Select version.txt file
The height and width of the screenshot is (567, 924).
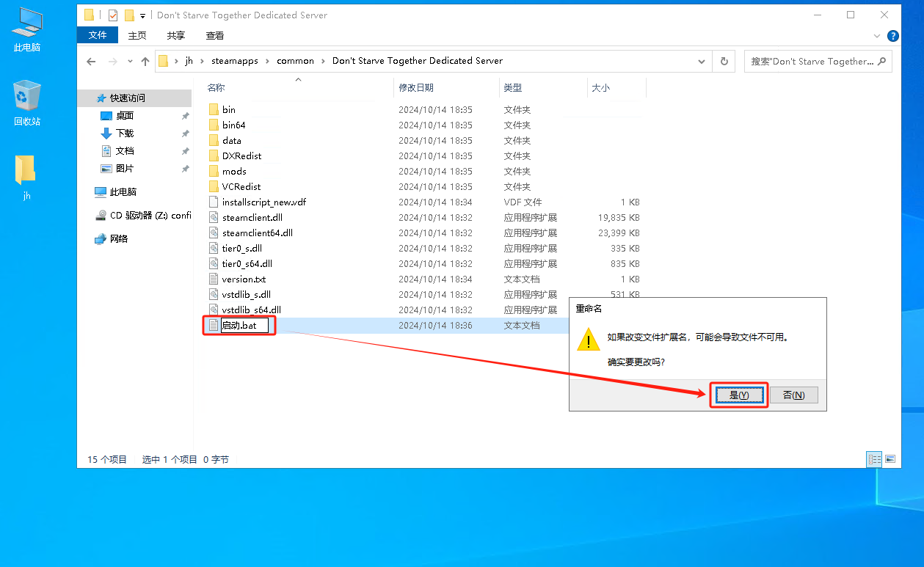(x=237, y=279)
